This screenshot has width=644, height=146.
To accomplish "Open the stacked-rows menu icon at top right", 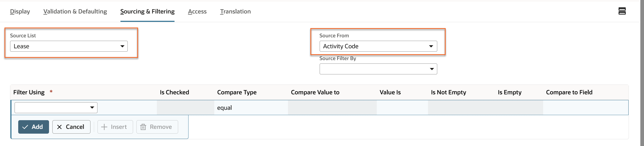I will click(x=622, y=11).
